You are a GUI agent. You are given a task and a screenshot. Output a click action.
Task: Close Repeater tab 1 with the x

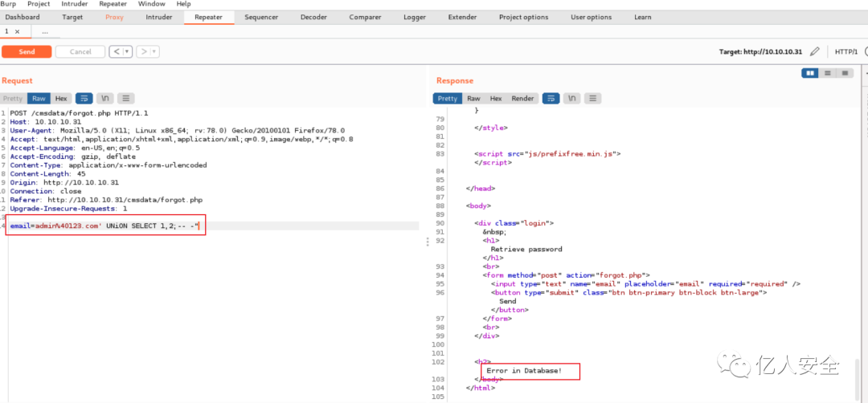point(17,31)
